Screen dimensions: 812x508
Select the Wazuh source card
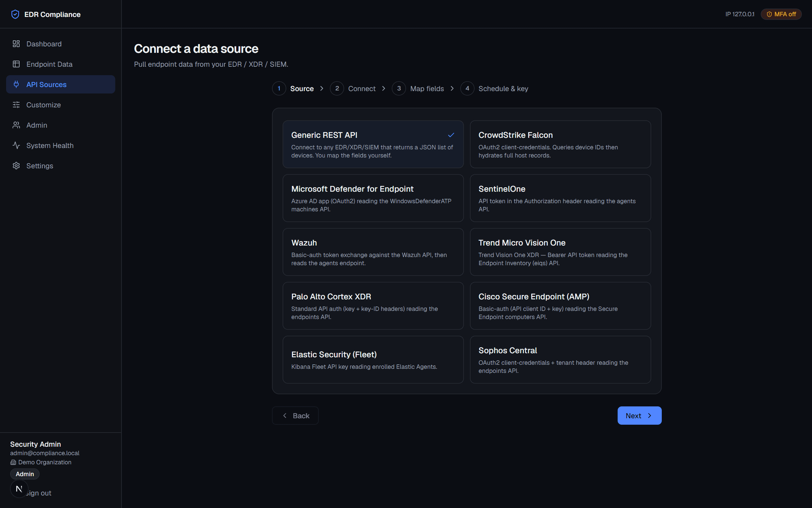pyautogui.click(x=373, y=252)
